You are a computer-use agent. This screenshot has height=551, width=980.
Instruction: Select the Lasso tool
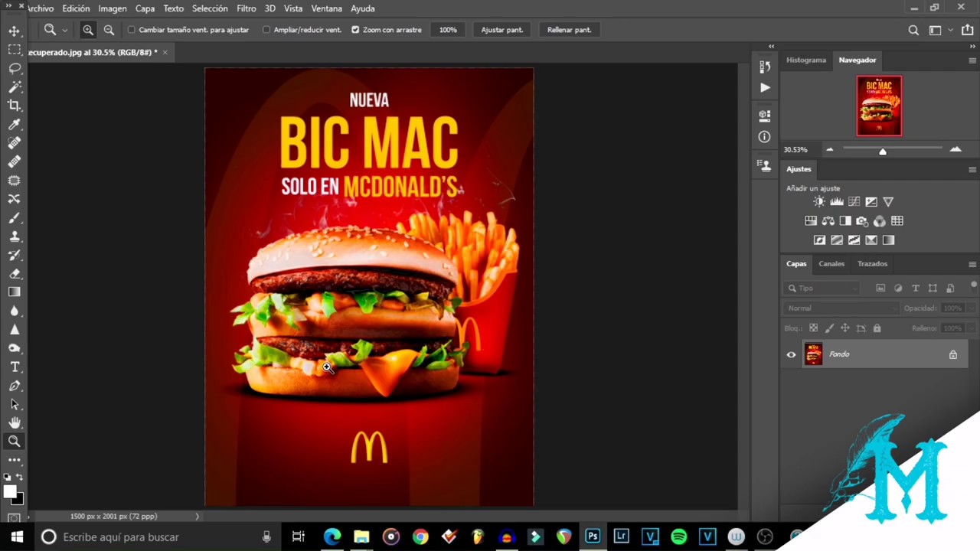15,68
